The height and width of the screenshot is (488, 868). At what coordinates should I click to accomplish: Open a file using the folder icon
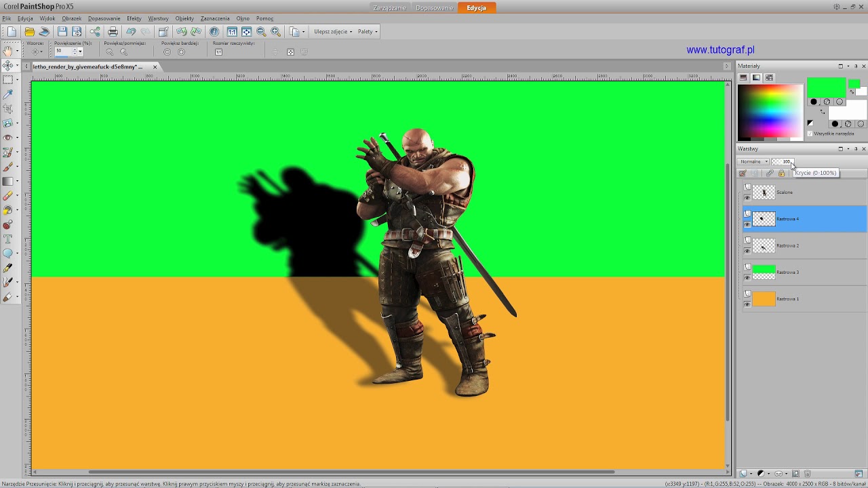pyautogui.click(x=29, y=32)
